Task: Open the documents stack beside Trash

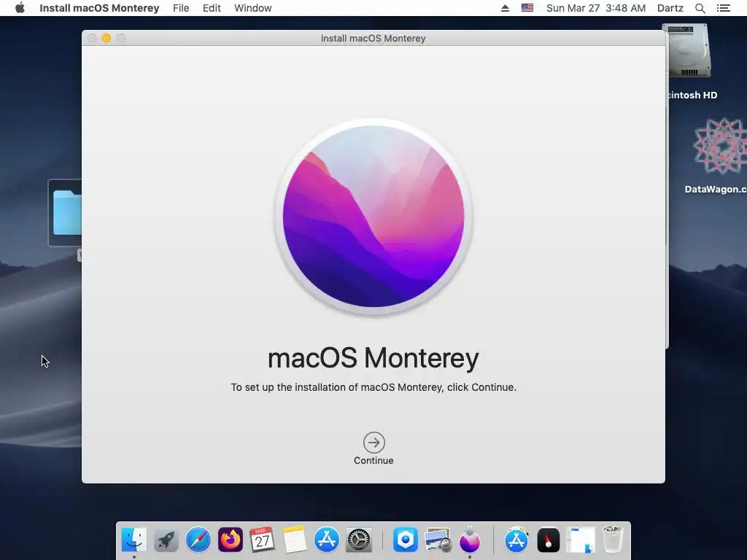Action: [x=580, y=540]
